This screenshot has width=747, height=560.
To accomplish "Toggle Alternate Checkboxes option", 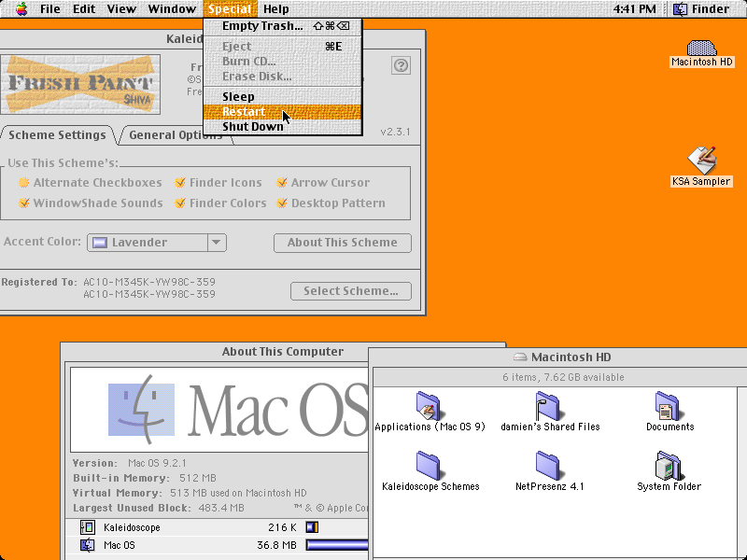I will click(x=23, y=182).
